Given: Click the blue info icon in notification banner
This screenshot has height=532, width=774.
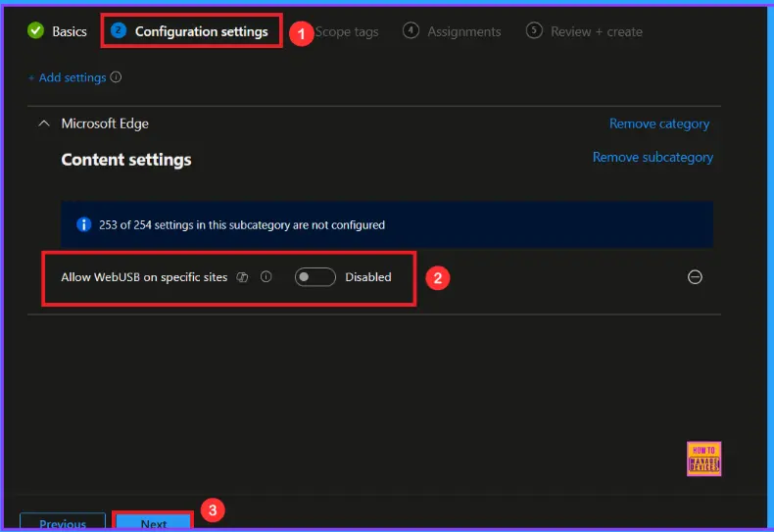Looking at the screenshot, I should click(x=84, y=224).
